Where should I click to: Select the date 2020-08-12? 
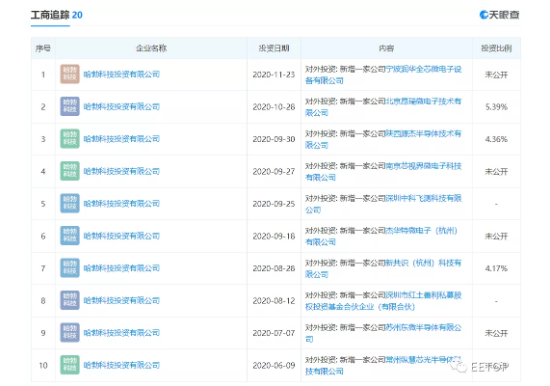pos(274,300)
